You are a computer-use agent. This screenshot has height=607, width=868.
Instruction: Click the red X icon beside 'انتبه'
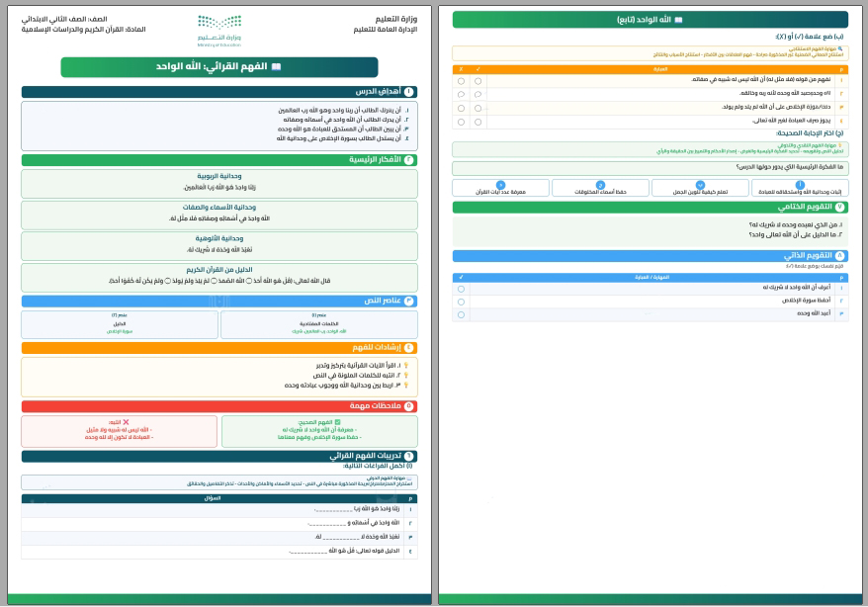pos(126,422)
